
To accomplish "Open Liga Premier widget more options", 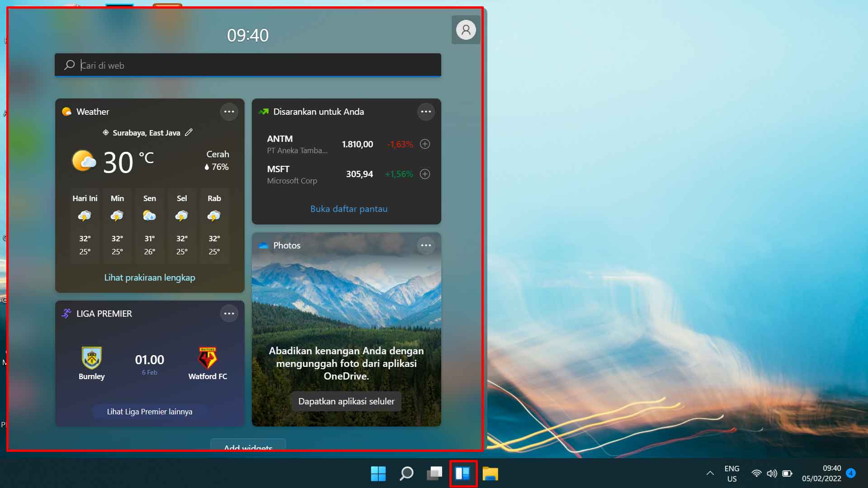I will point(229,314).
